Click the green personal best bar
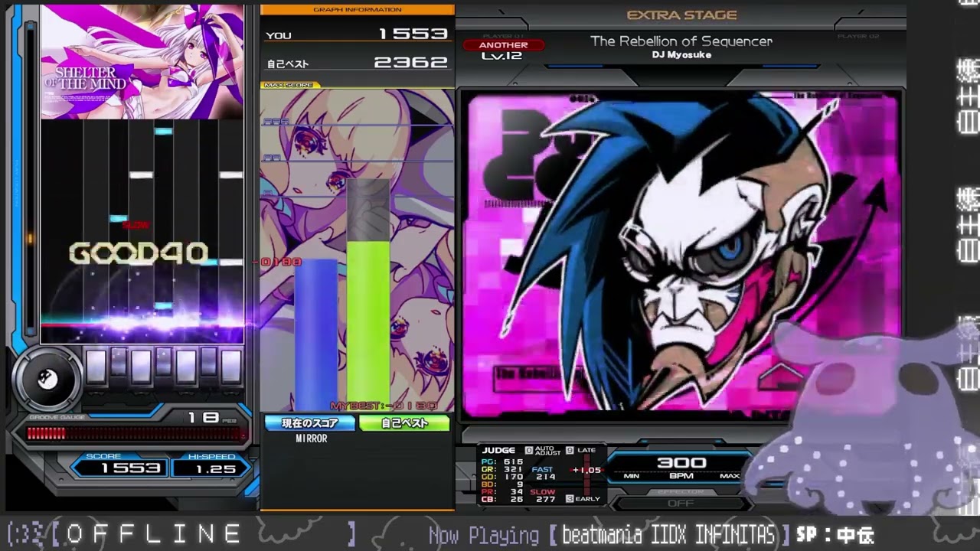 368,324
